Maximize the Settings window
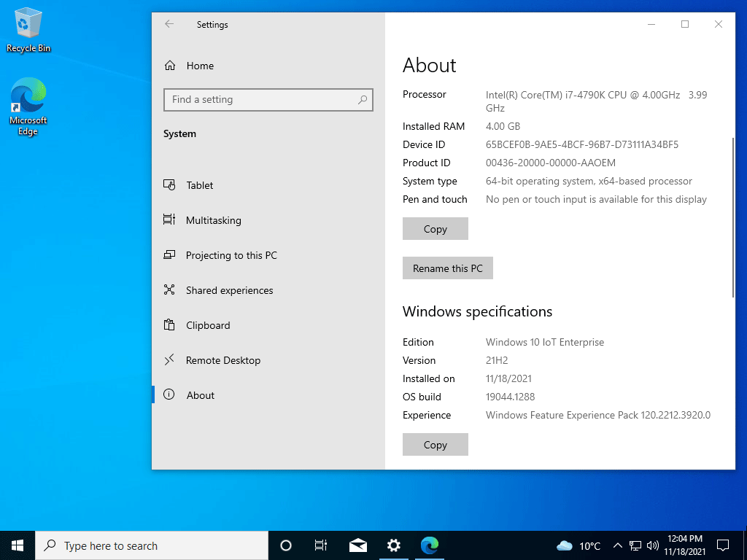The height and width of the screenshot is (560, 747). 685,24
